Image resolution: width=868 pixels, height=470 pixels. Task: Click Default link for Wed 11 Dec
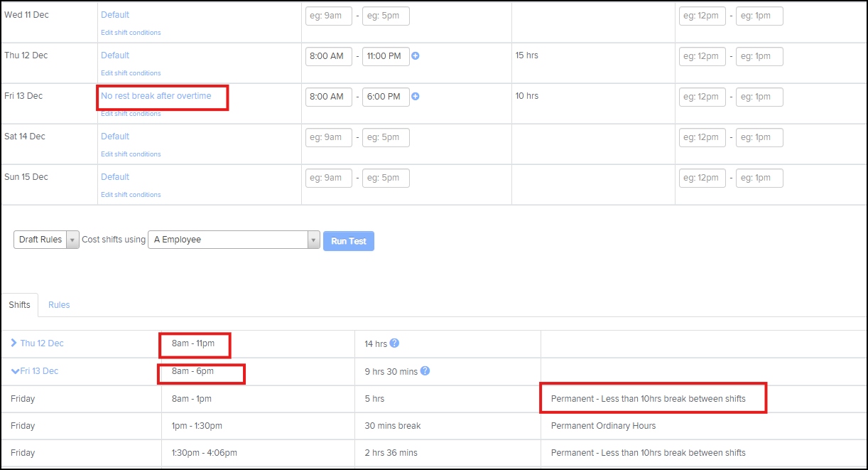pyautogui.click(x=115, y=15)
